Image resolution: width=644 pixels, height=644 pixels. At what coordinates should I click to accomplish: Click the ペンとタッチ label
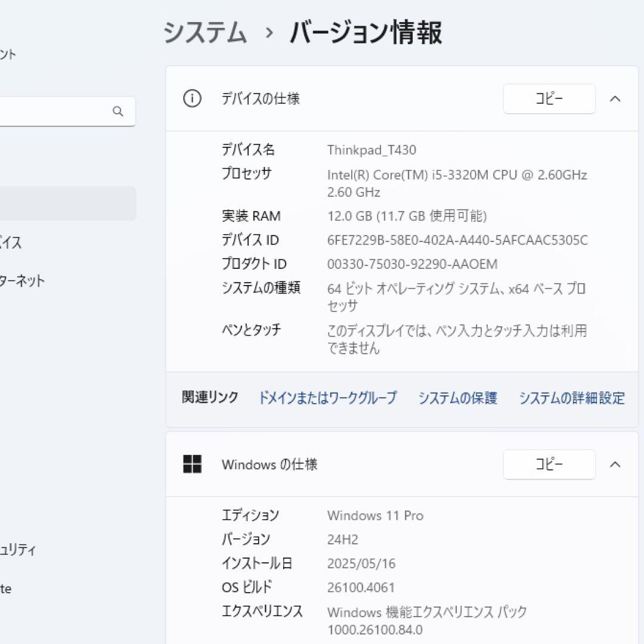pyautogui.click(x=252, y=329)
